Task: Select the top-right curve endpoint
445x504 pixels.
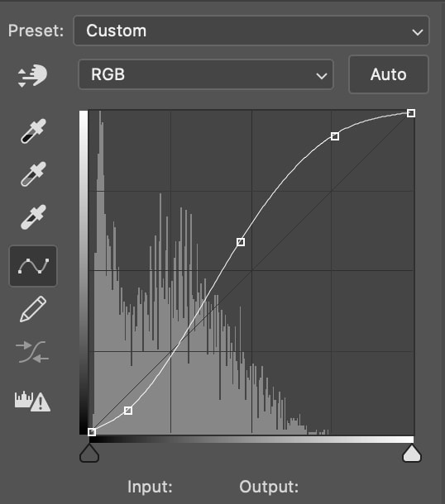Action: click(411, 113)
